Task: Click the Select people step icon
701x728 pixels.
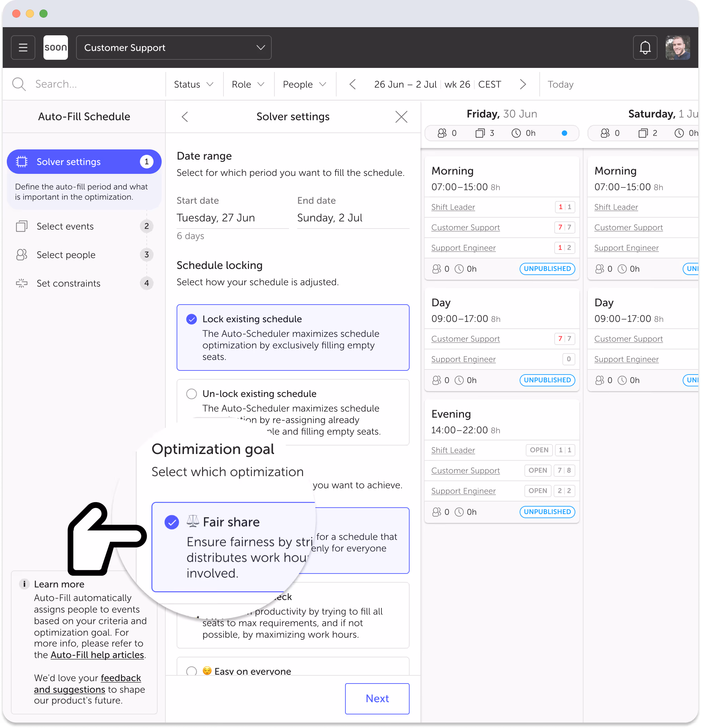Action: (x=21, y=255)
